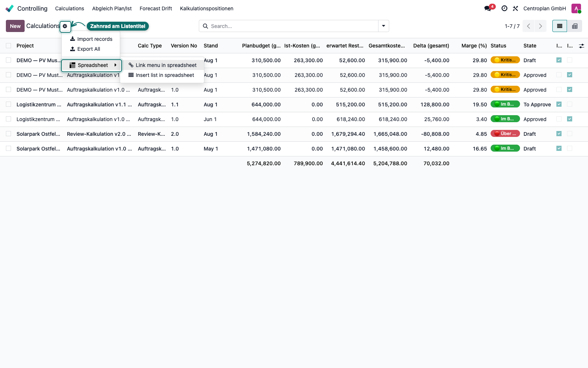This screenshot has height=368, width=588.
Task: Click the New button
Action: [x=15, y=26]
